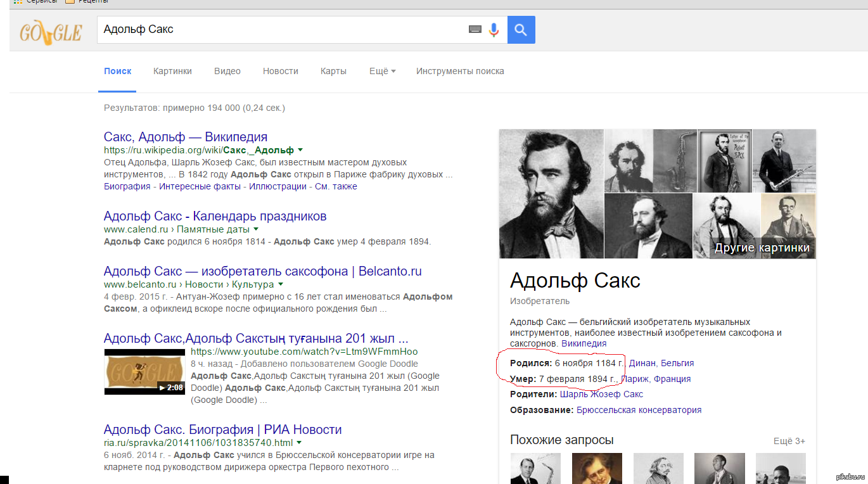This screenshot has height=484, width=868.
Task: Expand arrow next to belcanto.ru Культура URL
Action: click(x=280, y=284)
